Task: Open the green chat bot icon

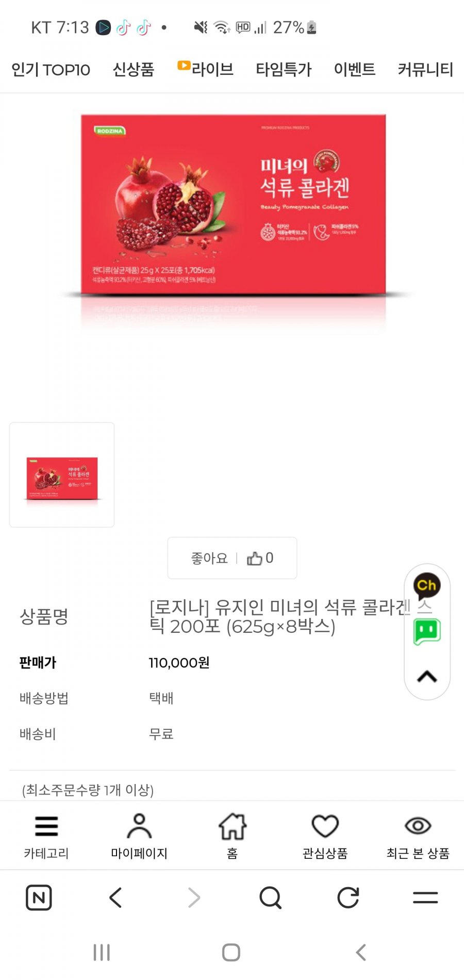Action: (x=427, y=631)
